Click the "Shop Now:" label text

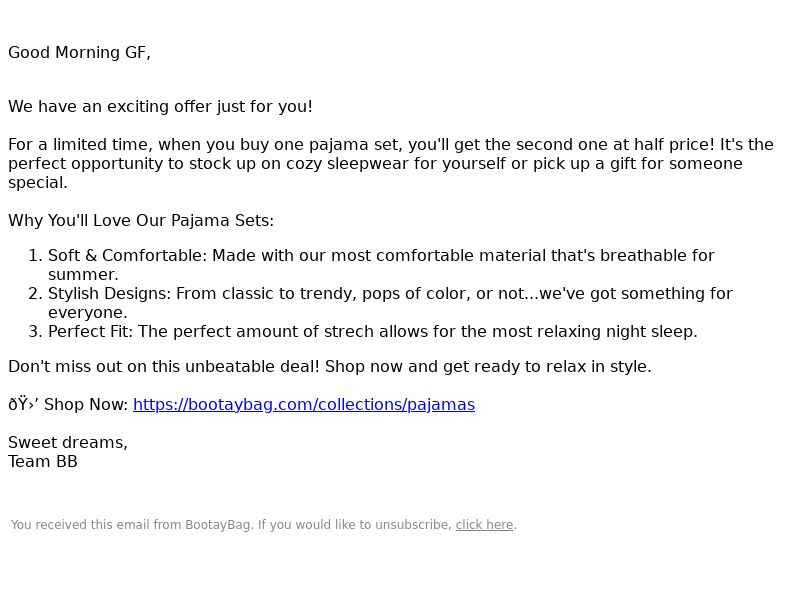coord(86,405)
